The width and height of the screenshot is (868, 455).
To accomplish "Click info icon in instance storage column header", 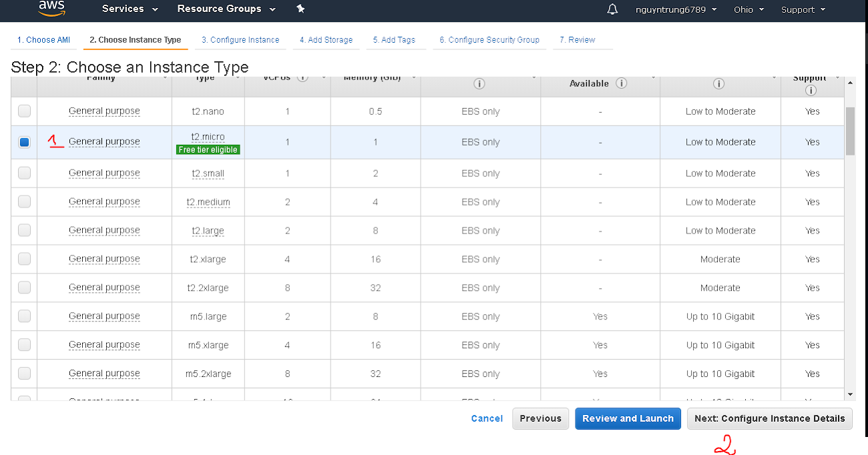I will tap(479, 84).
